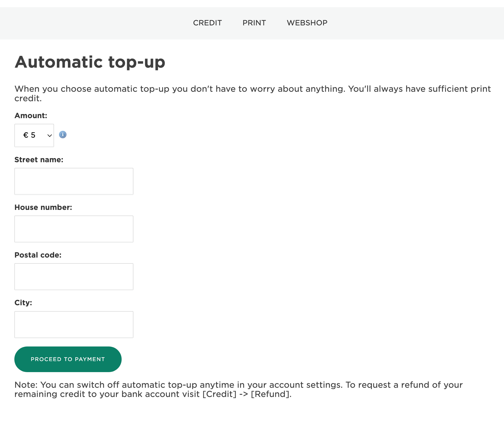Click the paragraph about sufficient print credit
This screenshot has width=504, height=429.
click(253, 94)
